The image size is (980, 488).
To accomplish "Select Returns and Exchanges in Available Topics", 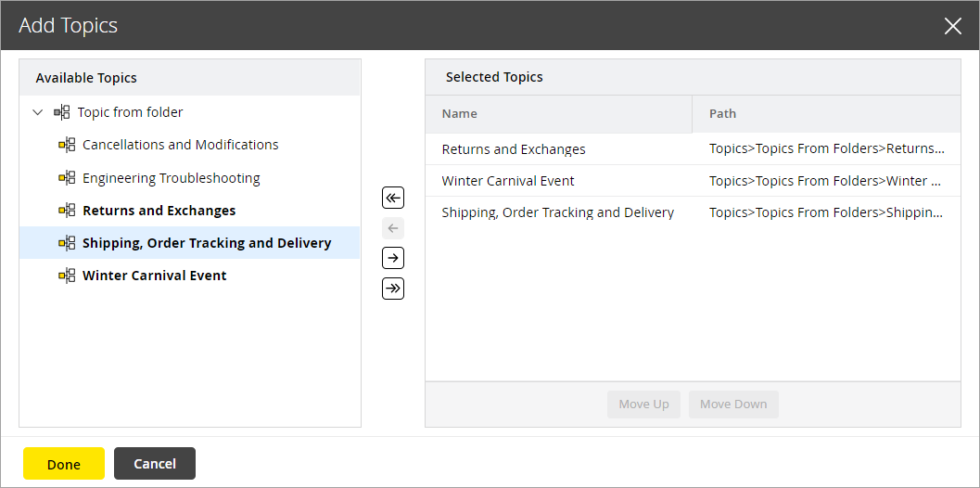I will 159,211.
